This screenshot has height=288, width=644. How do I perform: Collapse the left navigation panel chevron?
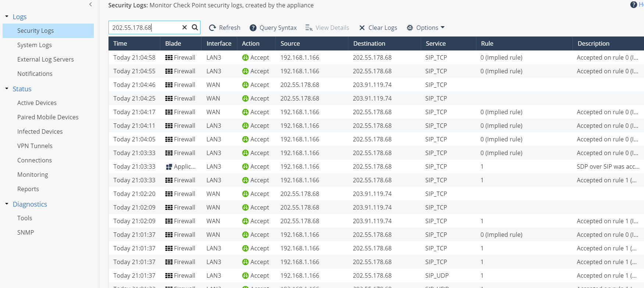(90, 4)
